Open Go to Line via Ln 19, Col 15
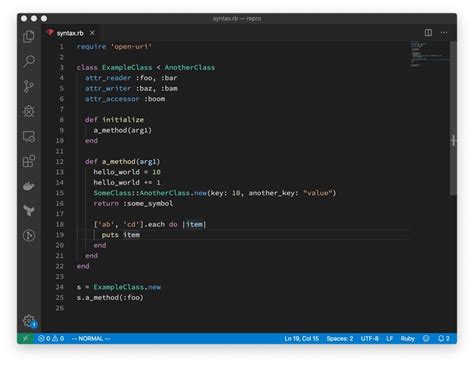474x365 pixels. coord(301,339)
